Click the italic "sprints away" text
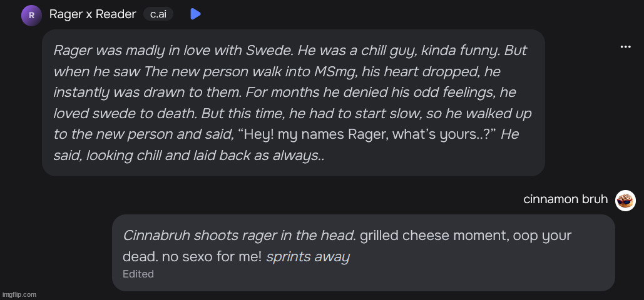The height and width of the screenshot is (300, 644). [x=308, y=257]
